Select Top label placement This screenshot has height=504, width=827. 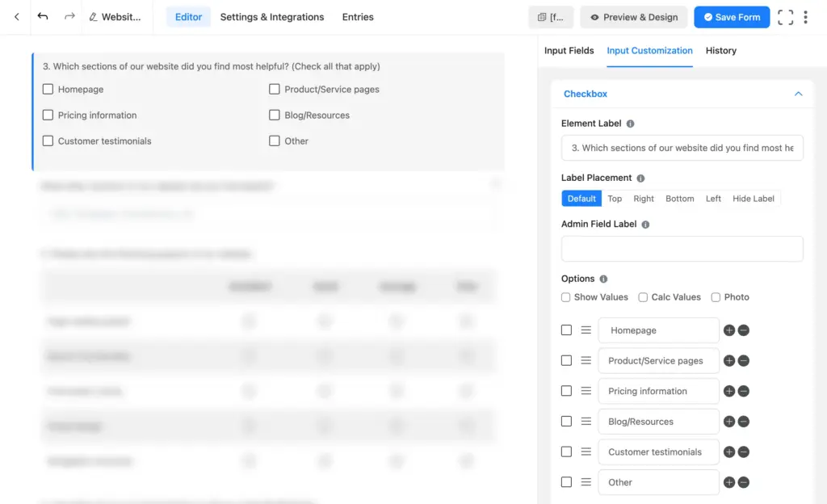[x=615, y=199]
